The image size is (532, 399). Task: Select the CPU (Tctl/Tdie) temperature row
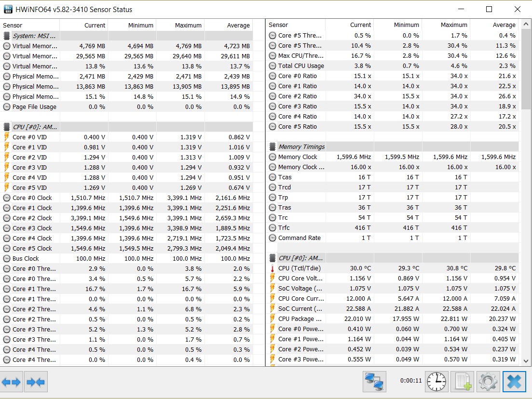tap(392, 268)
